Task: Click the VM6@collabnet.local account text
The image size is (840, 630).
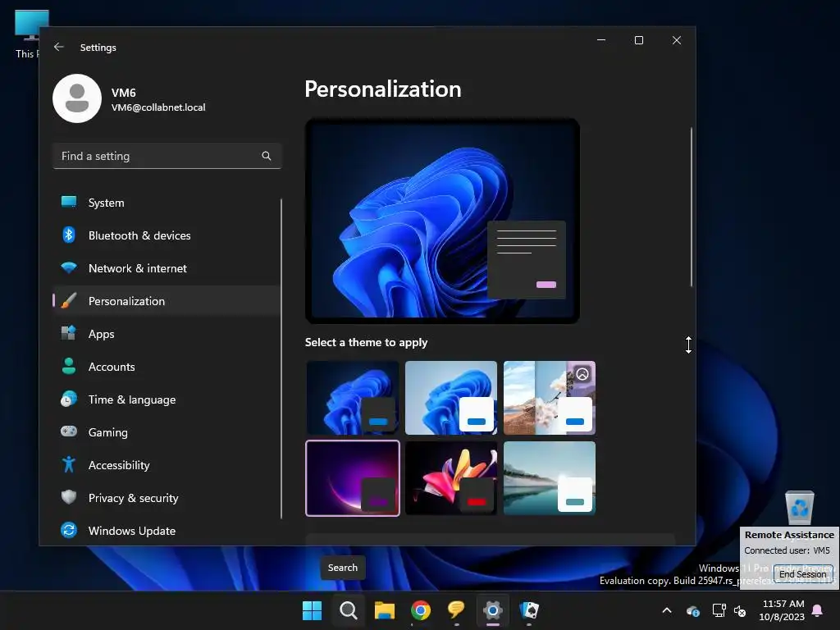Action: point(158,107)
